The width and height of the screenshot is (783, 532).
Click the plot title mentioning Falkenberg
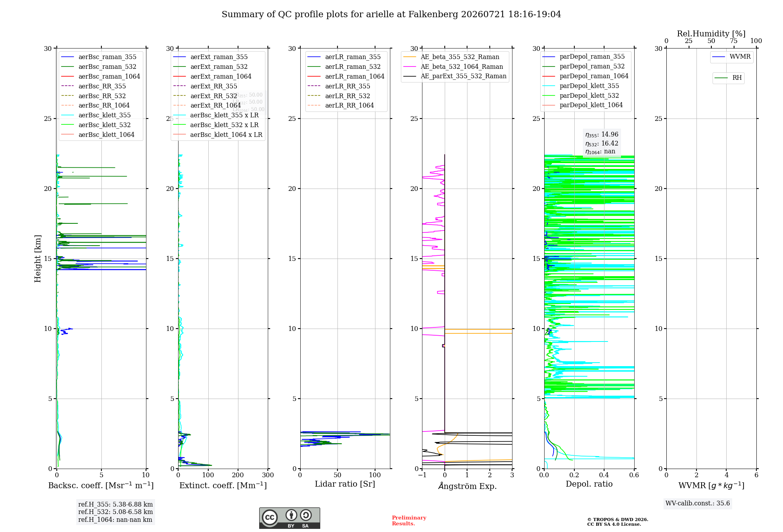point(391,14)
